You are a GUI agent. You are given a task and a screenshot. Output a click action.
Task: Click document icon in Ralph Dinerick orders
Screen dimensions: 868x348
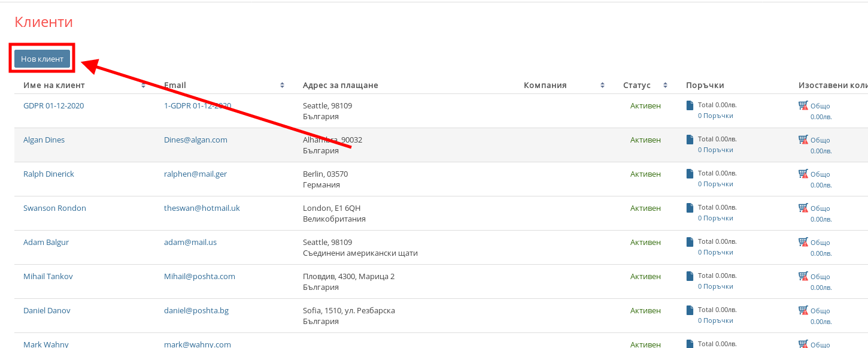tap(690, 174)
